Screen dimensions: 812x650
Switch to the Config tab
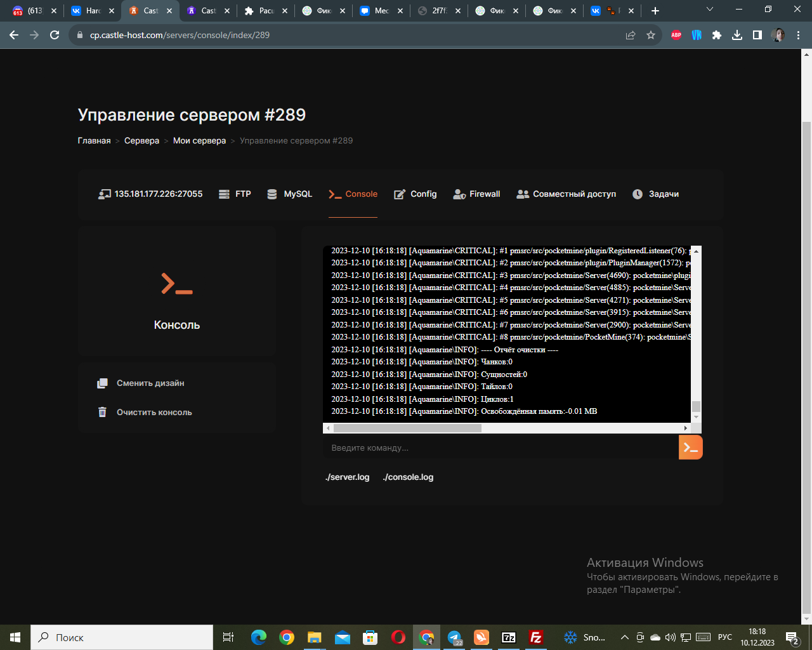coord(416,194)
